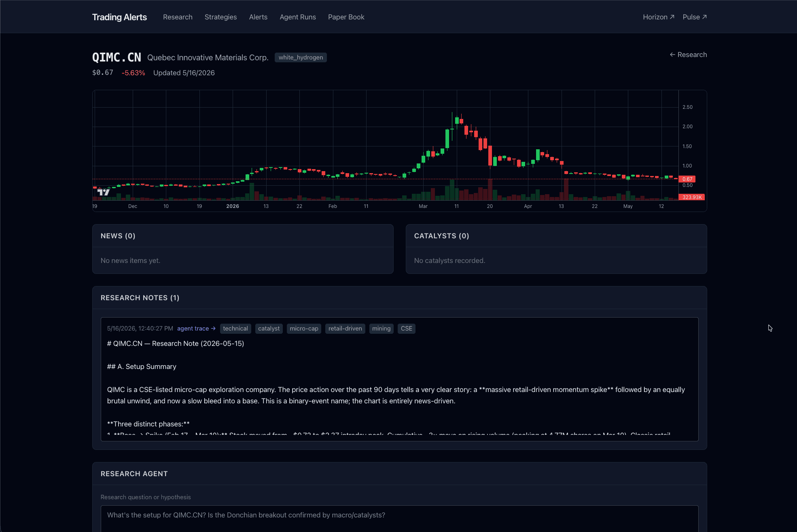Click the Trading Alerts logo title

coord(119,17)
